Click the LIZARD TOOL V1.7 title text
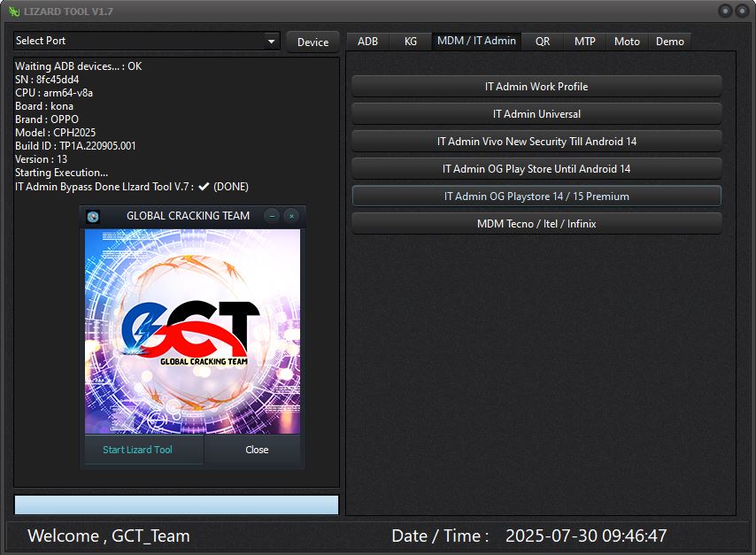The width and height of the screenshot is (756, 555). [68, 12]
